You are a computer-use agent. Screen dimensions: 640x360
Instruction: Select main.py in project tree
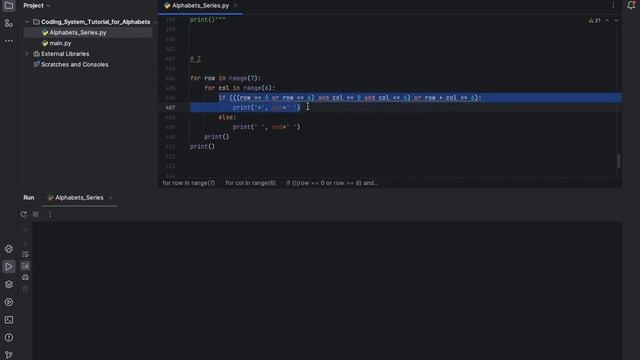tap(60, 43)
